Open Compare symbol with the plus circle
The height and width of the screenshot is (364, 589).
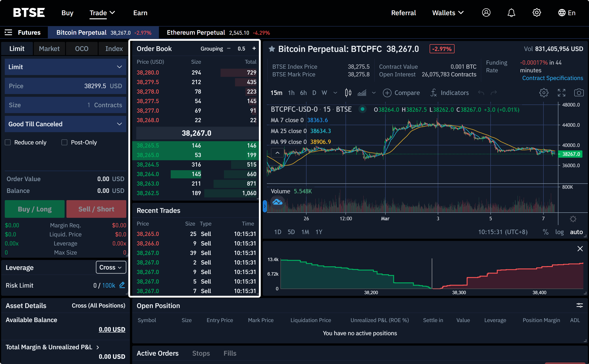[387, 93]
